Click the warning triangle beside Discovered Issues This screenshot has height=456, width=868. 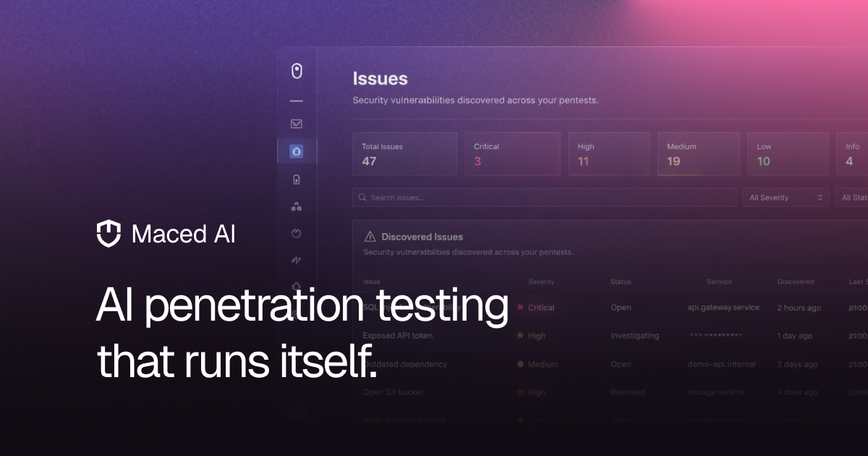pos(371,235)
